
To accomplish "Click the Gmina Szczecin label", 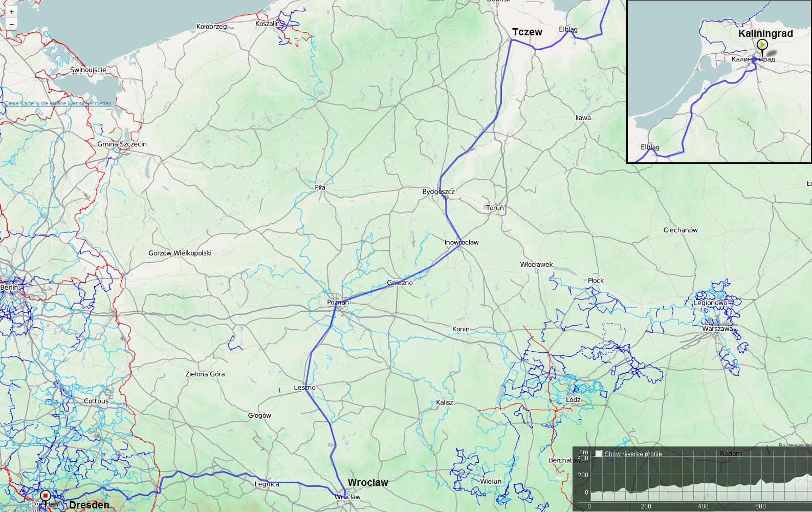I will click(122, 144).
